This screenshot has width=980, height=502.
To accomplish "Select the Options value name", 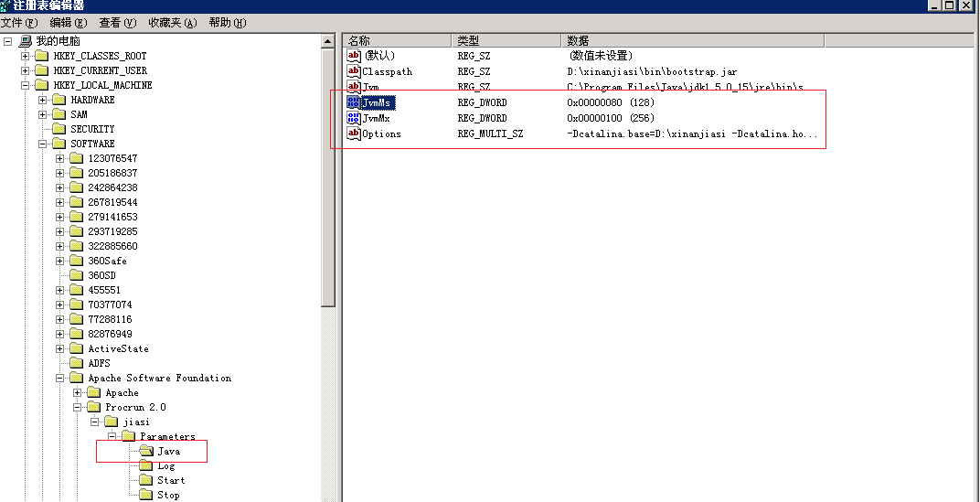I will point(382,134).
